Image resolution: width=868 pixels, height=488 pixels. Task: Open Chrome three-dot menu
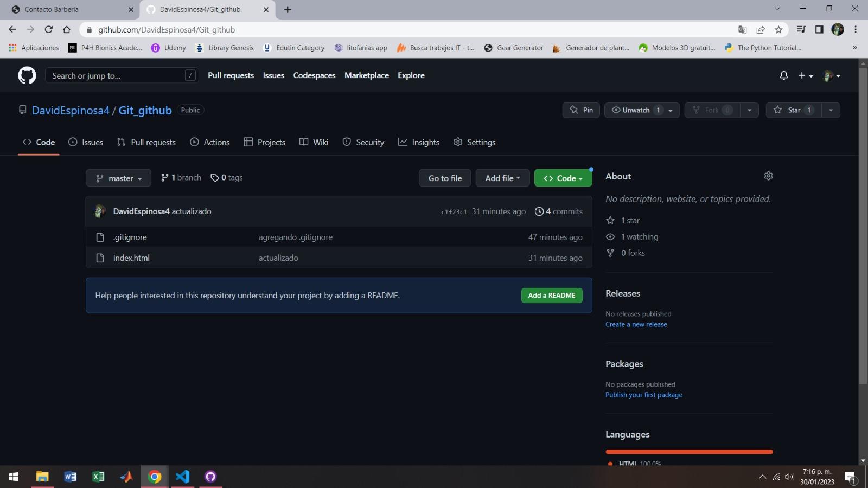pos(856,29)
